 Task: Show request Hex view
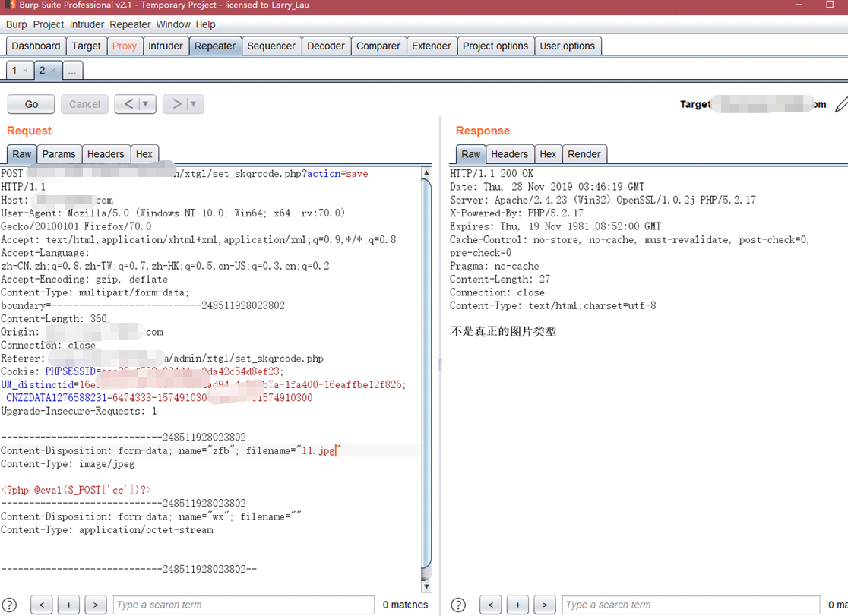click(x=144, y=154)
